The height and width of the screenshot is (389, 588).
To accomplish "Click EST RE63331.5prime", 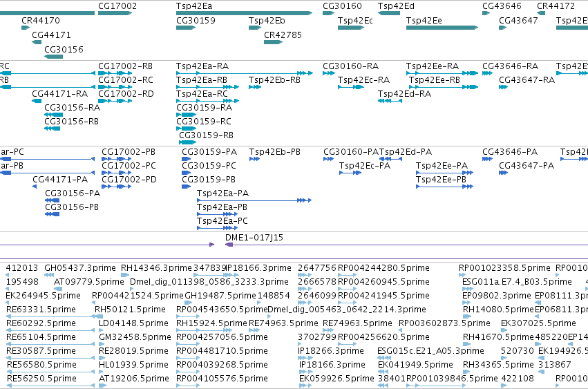I will point(41,310).
